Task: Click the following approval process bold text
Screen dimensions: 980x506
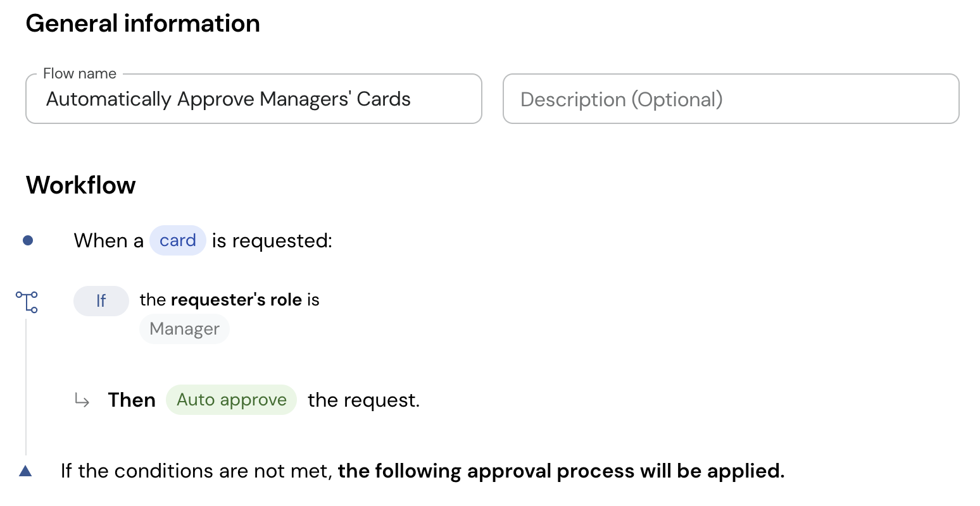Action: click(562, 471)
